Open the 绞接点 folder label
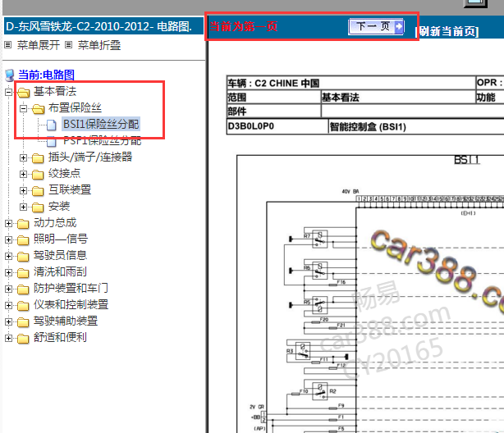Screen dimensions: 504x433 (x=64, y=173)
